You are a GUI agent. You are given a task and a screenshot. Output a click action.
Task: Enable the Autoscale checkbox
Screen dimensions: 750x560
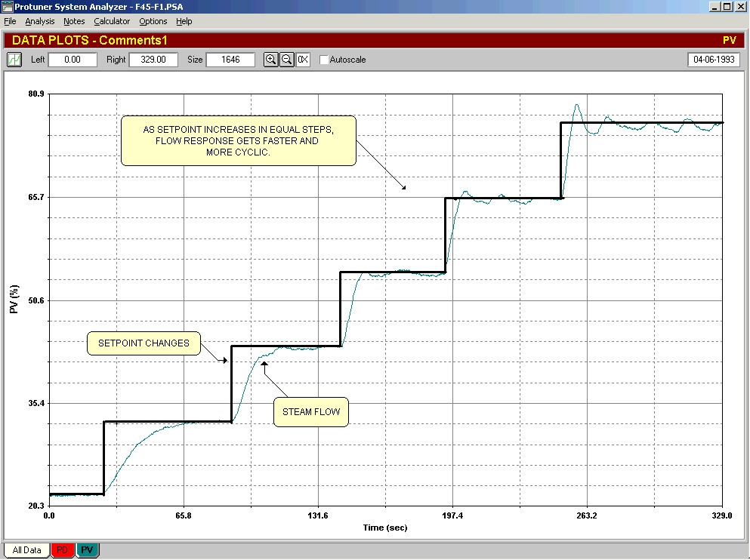[x=324, y=60]
